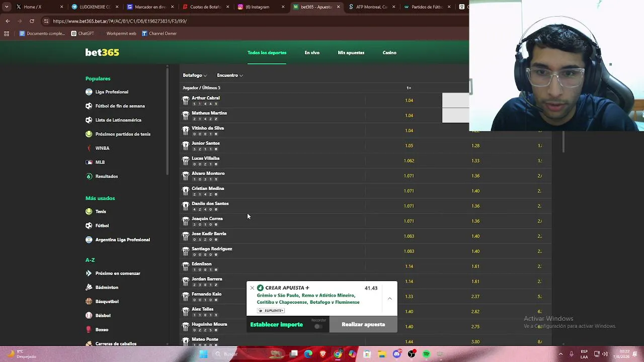Click the Bádminton sport icon
Viewport: 644px width, 362px height.
coord(89,288)
